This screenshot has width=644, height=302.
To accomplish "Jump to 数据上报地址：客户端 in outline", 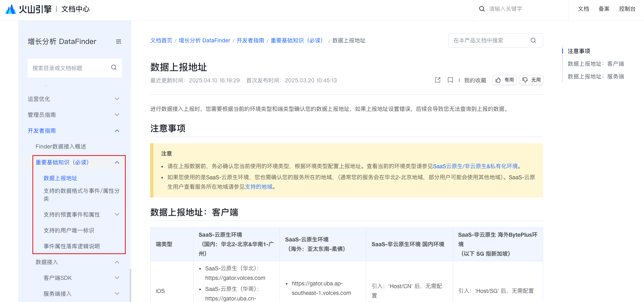I will [596, 64].
